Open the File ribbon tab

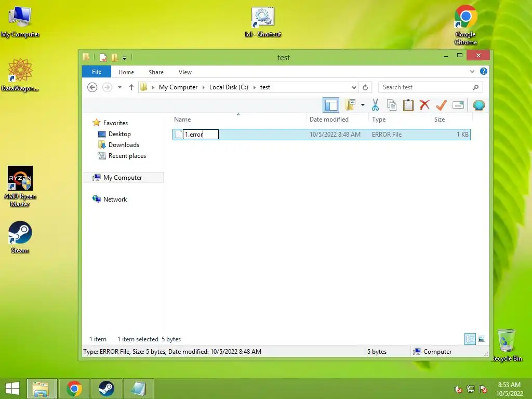tap(97, 72)
